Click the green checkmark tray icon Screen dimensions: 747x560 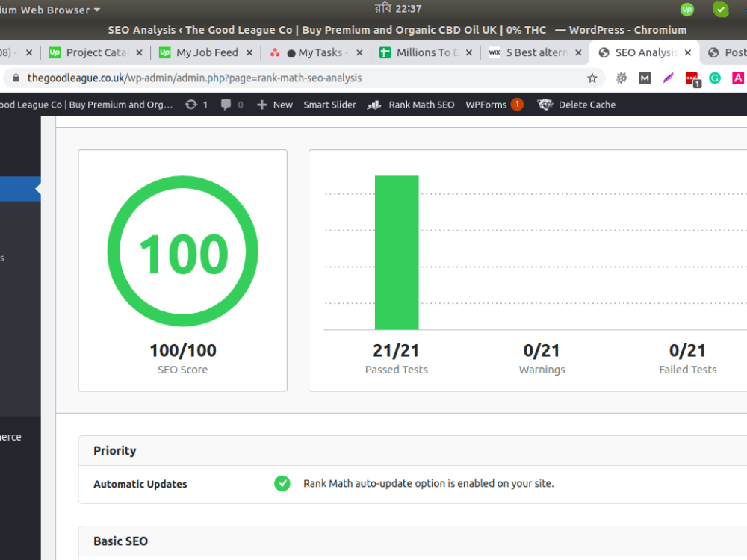click(720, 10)
